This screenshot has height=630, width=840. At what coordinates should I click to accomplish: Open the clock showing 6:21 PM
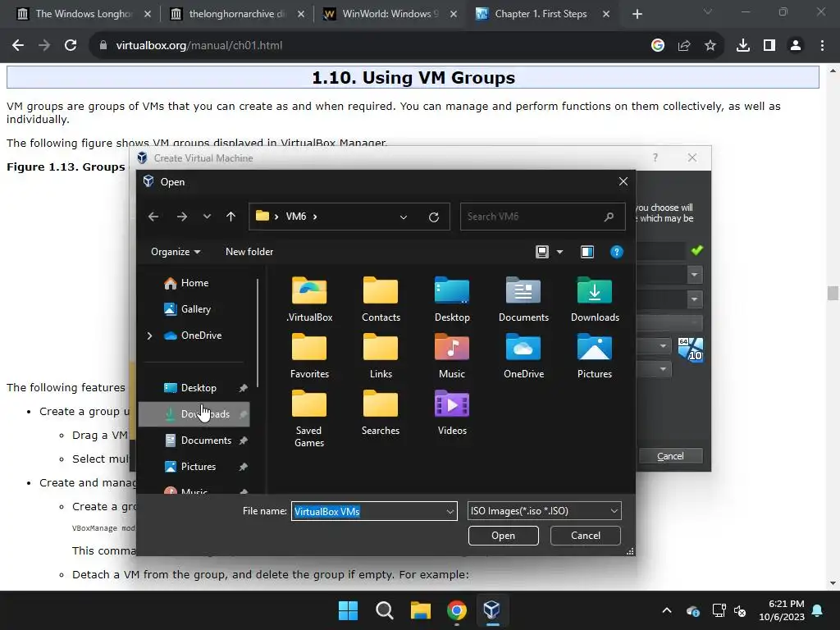click(x=782, y=610)
